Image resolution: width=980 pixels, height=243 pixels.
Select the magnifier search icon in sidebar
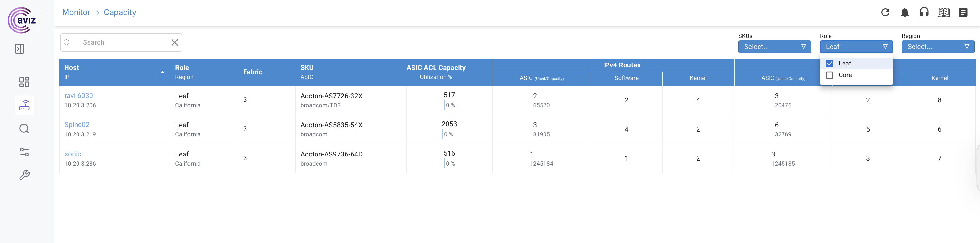(24, 129)
